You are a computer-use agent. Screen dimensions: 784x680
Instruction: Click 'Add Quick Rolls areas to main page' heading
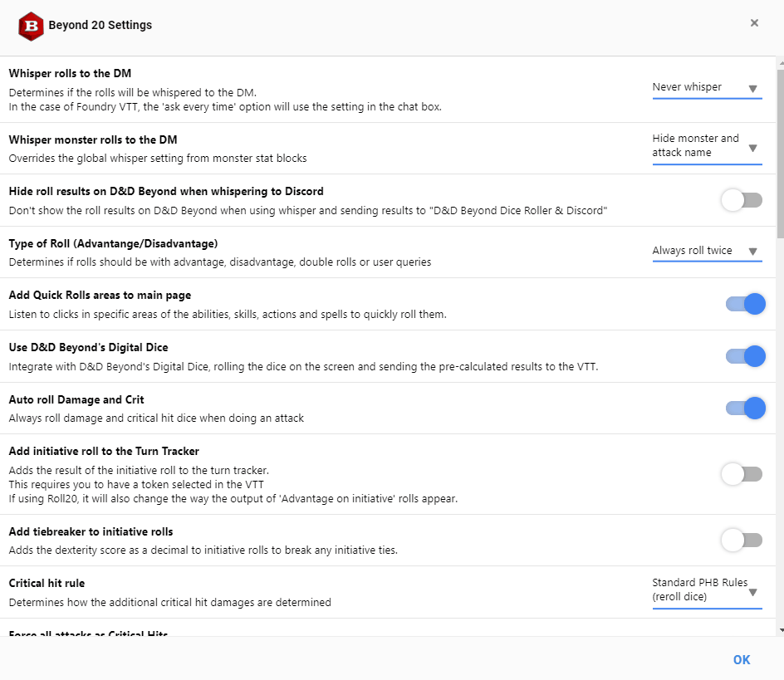(x=100, y=295)
